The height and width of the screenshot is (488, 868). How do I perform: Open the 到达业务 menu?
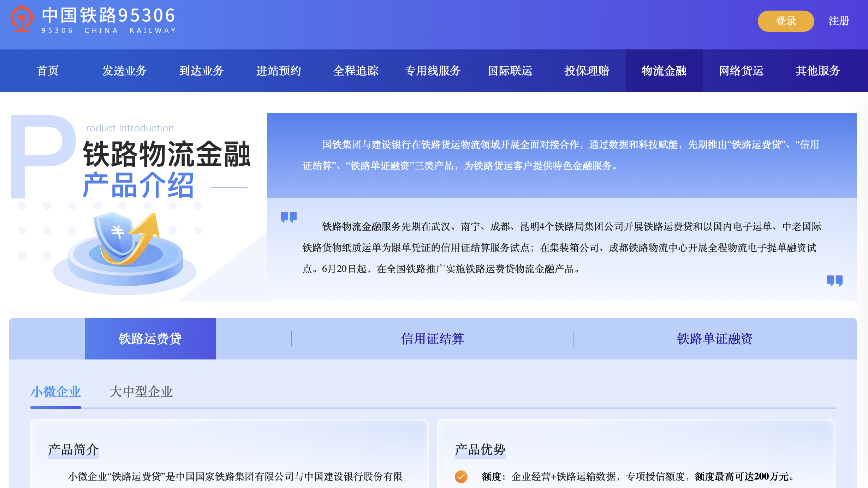pyautogui.click(x=202, y=71)
